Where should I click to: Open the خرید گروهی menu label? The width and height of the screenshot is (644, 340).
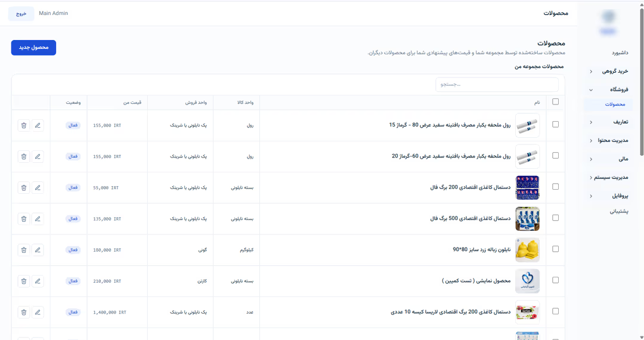click(615, 71)
